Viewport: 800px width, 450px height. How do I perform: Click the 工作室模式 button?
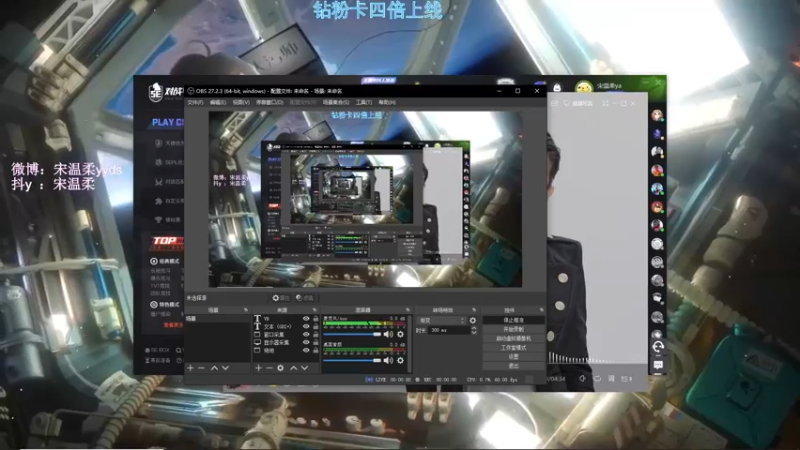[x=513, y=348]
